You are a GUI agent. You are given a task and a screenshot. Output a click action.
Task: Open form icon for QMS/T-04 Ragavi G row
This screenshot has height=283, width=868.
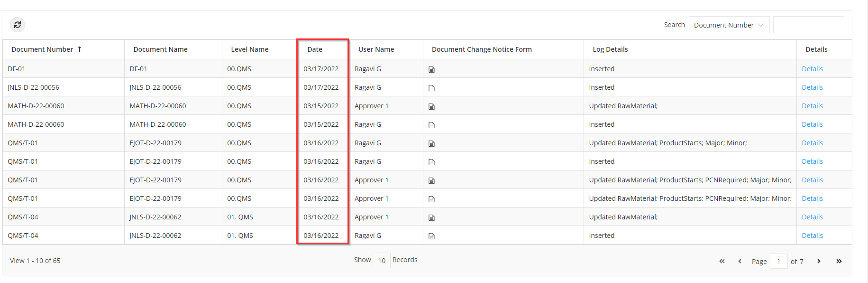tap(431, 236)
